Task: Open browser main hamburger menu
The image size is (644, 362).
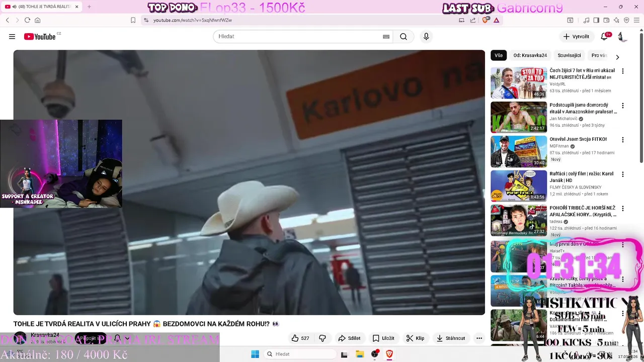Action: tap(636, 20)
